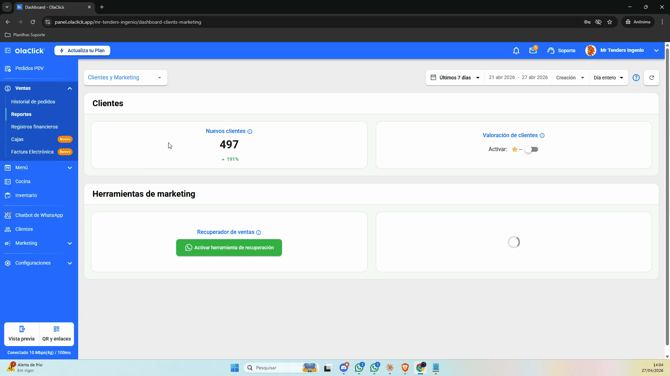The image size is (670, 376).
Task: Click the Configuraciones gear icon
Action: tap(8, 263)
